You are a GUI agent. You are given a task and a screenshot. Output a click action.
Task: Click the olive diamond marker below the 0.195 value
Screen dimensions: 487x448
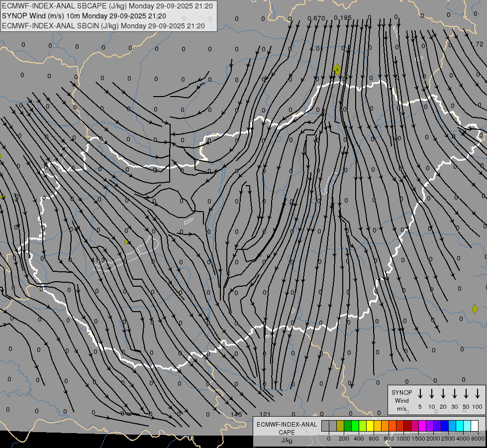click(337, 69)
